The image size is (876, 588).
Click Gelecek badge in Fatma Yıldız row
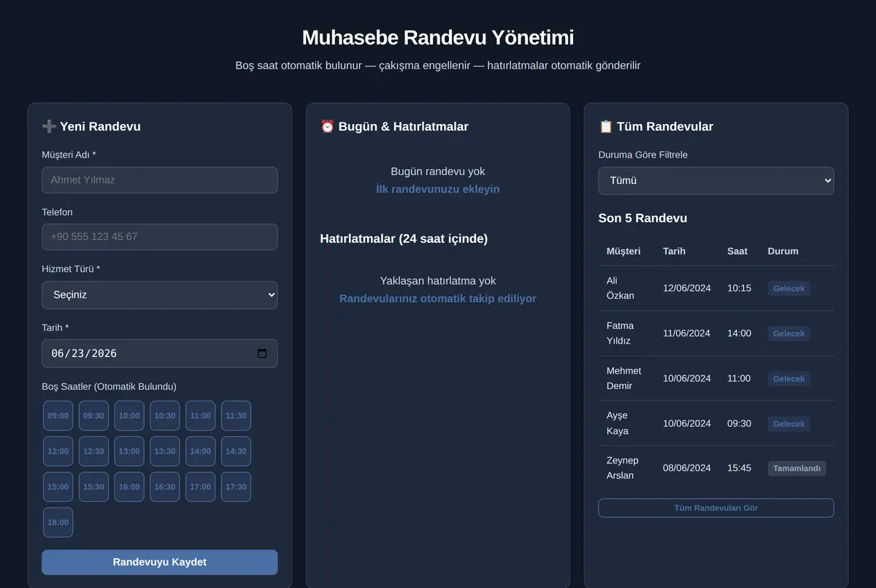click(x=788, y=333)
